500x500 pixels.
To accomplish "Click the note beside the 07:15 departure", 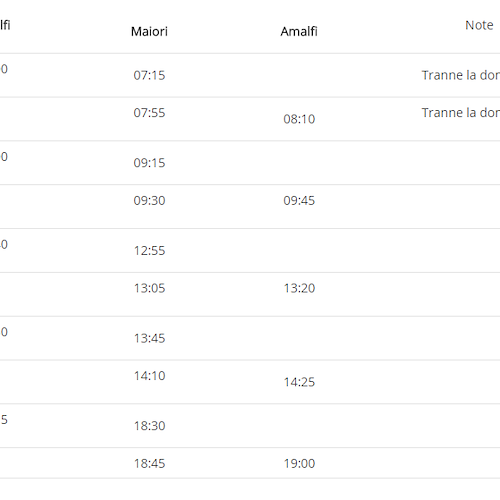I will coord(461,75).
